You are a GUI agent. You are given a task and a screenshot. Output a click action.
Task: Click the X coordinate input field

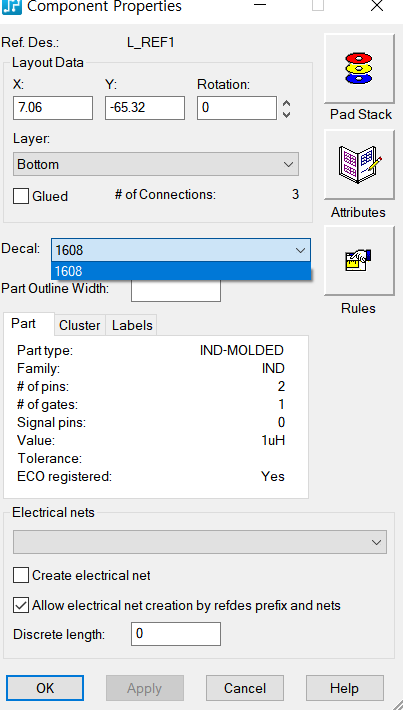[x=53, y=108]
